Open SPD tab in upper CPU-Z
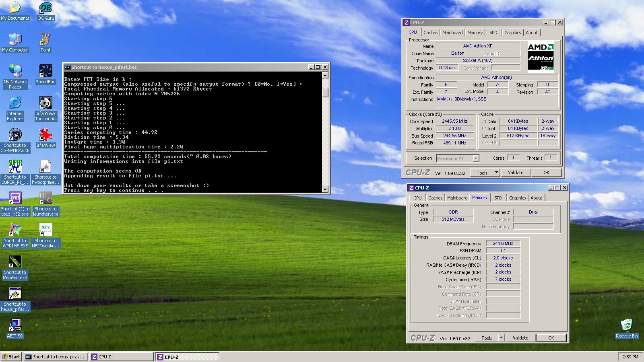 [493, 33]
